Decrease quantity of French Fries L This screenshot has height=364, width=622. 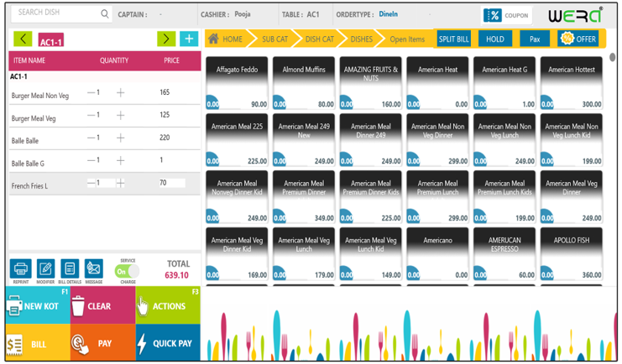pos(91,183)
